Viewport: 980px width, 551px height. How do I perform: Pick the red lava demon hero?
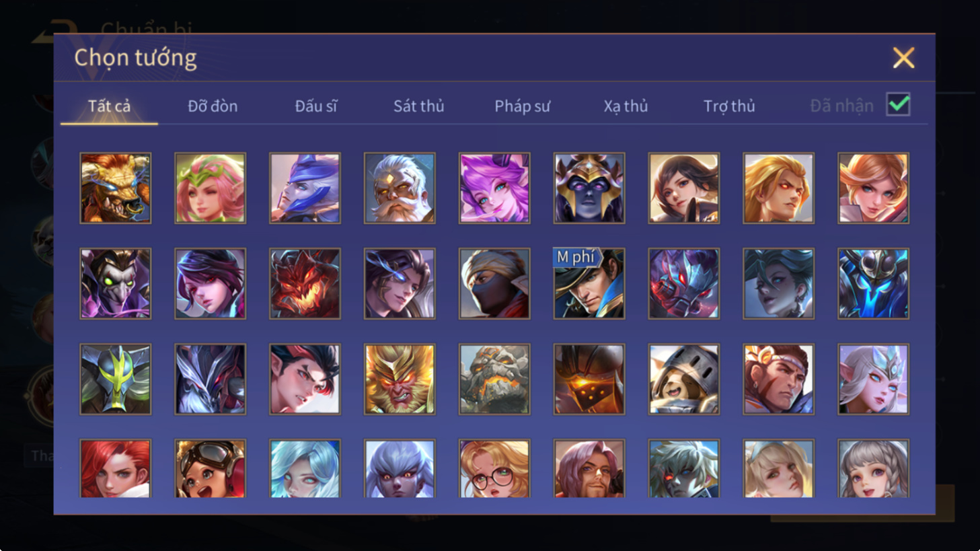tap(305, 283)
